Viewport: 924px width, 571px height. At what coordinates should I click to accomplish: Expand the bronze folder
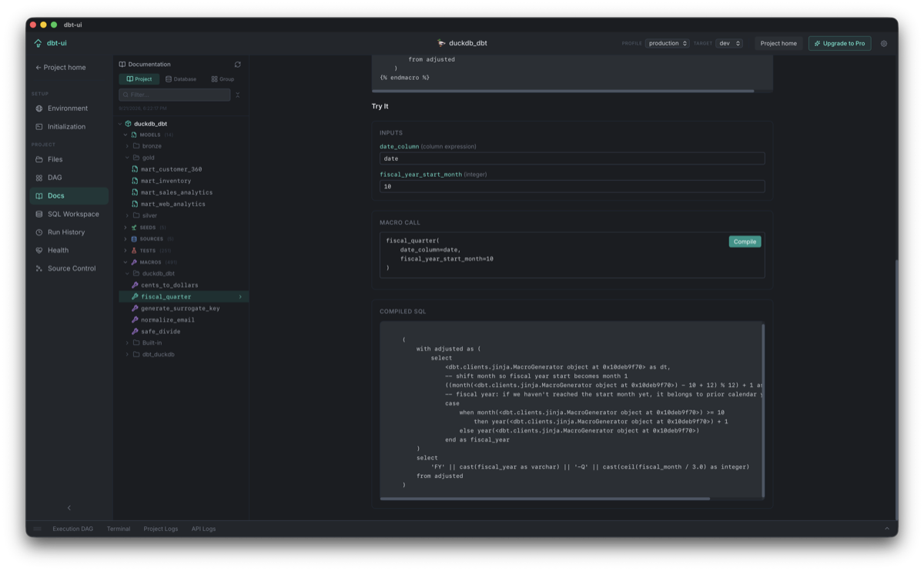[x=128, y=146]
